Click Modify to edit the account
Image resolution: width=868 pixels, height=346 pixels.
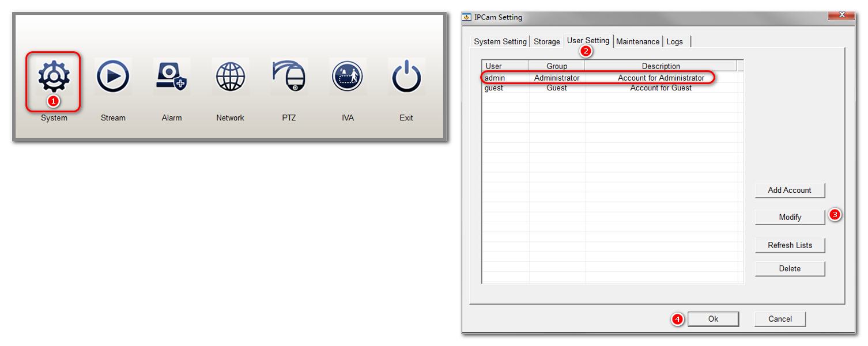click(x=790, y=217)
